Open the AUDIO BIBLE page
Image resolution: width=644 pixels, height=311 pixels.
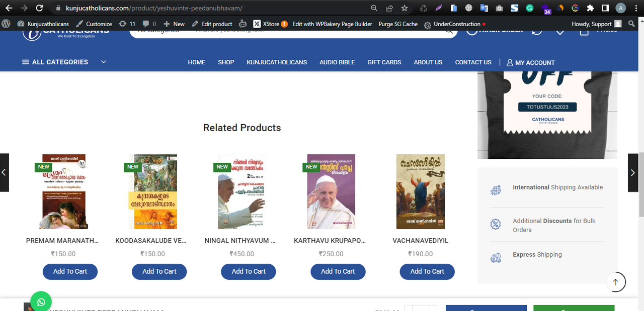pos(337,62)
